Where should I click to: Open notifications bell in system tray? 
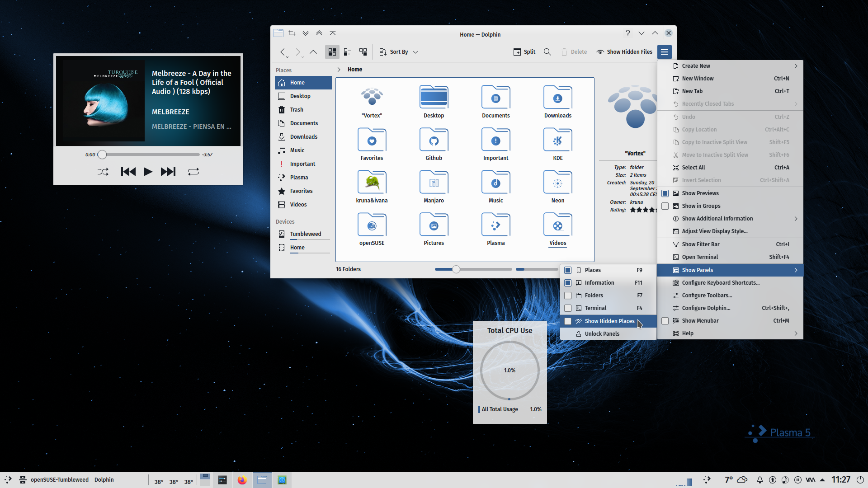[759, 480]
